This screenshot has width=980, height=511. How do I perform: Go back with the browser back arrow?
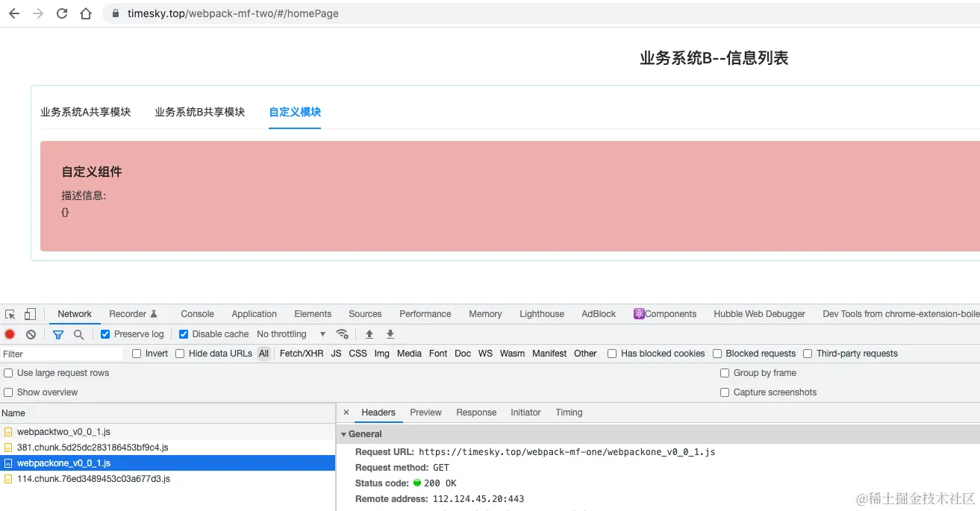[x=13, y=13]
